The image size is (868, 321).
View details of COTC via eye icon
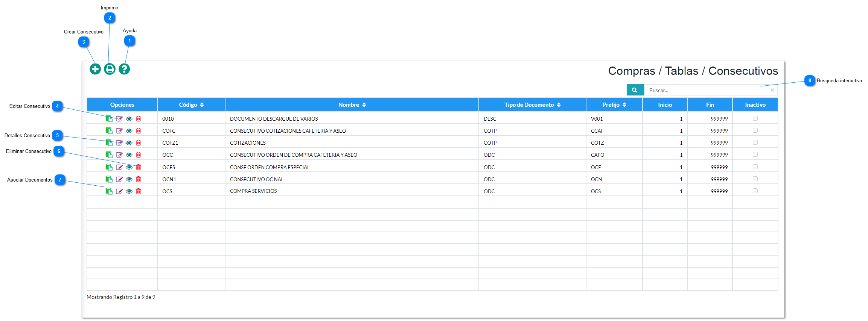pos(129,131)
